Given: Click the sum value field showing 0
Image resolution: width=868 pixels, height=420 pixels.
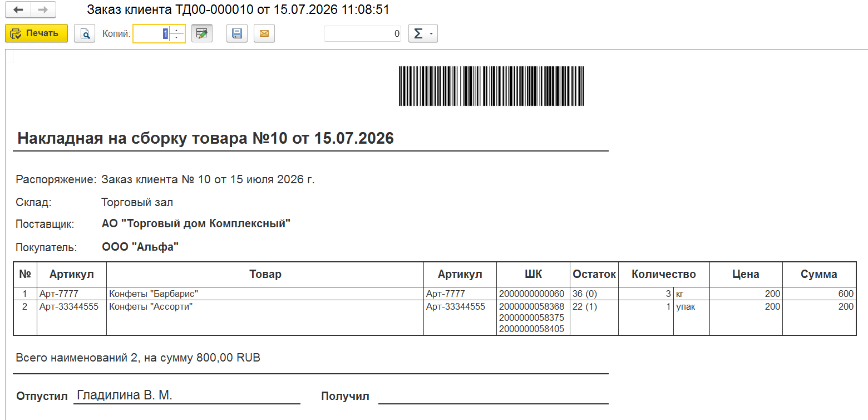Looking at the screenshot, I should [363, 33].
